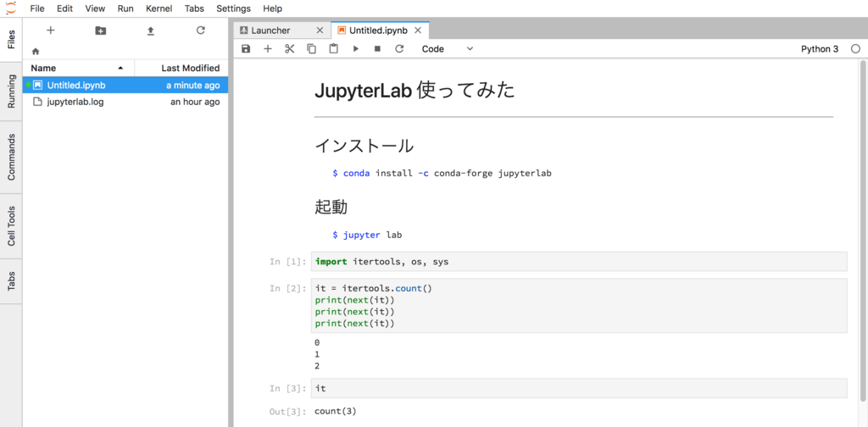This screenshot has width=868, height=427.
Task: Click the itertools.count() code cell
Action: point(579,305)
